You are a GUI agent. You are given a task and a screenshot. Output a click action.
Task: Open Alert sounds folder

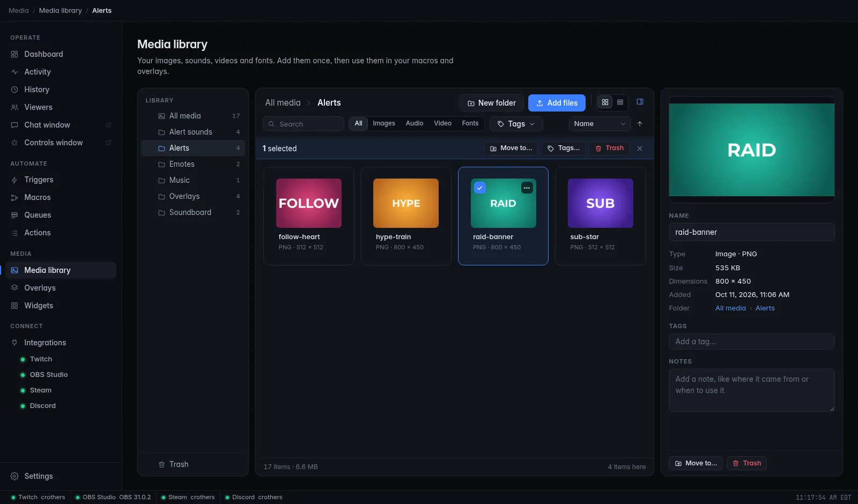click(193, 132)
